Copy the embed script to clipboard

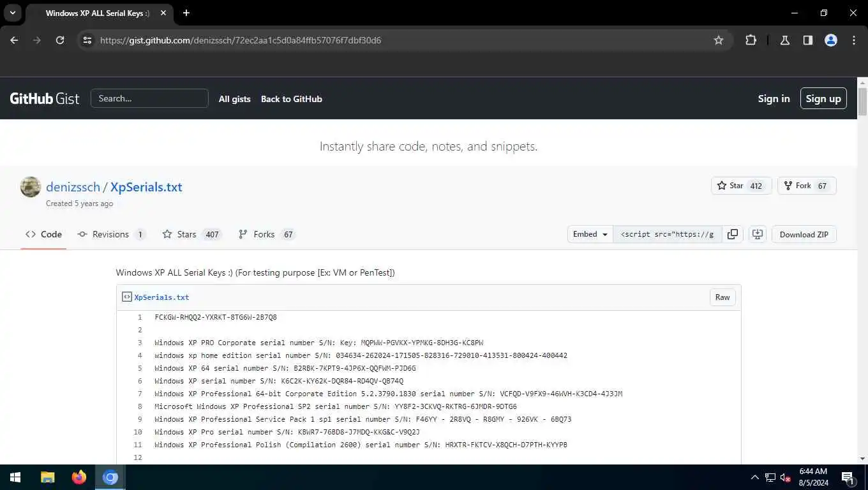[733, 234]
